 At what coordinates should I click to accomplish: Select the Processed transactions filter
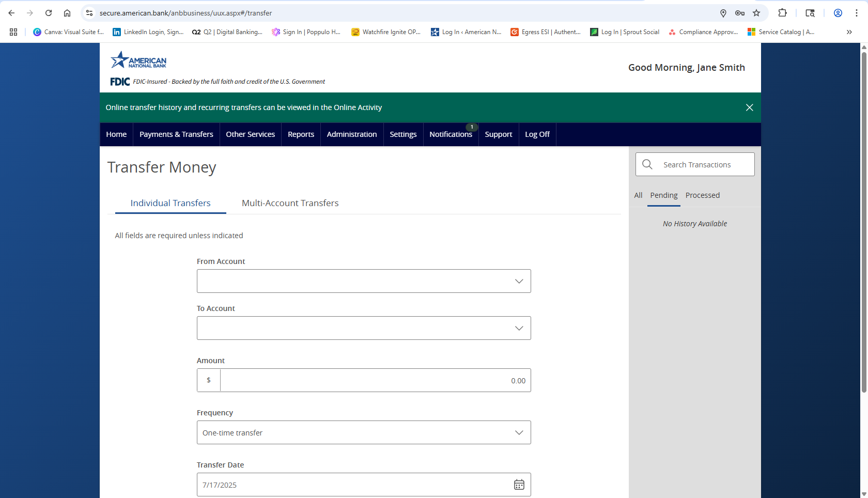pos(703,195)
